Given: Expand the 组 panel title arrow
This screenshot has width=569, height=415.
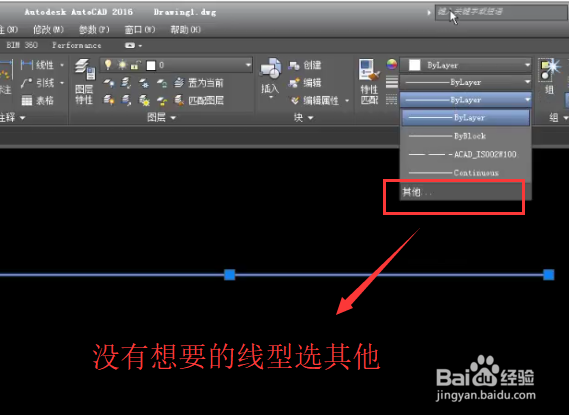Looking at the screenshot, I should [565, 118].
